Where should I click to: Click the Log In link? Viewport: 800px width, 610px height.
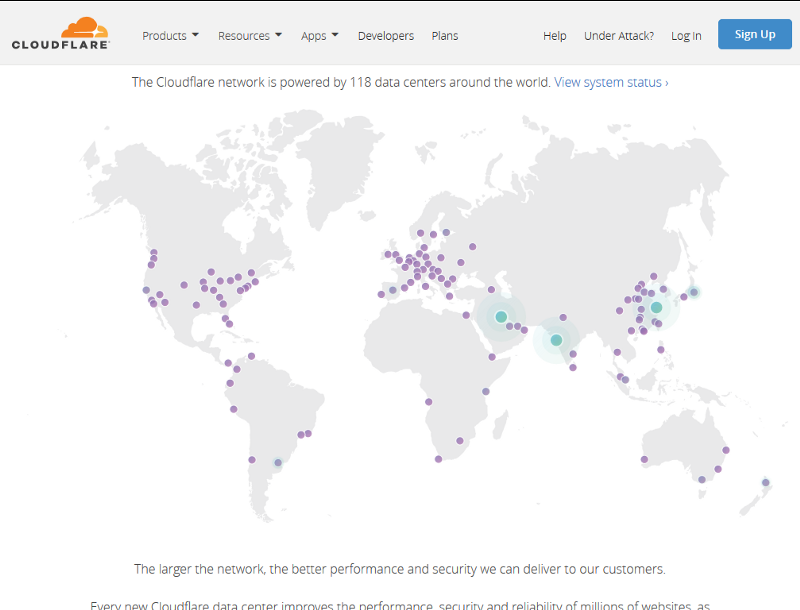click(x=686, y=36)
